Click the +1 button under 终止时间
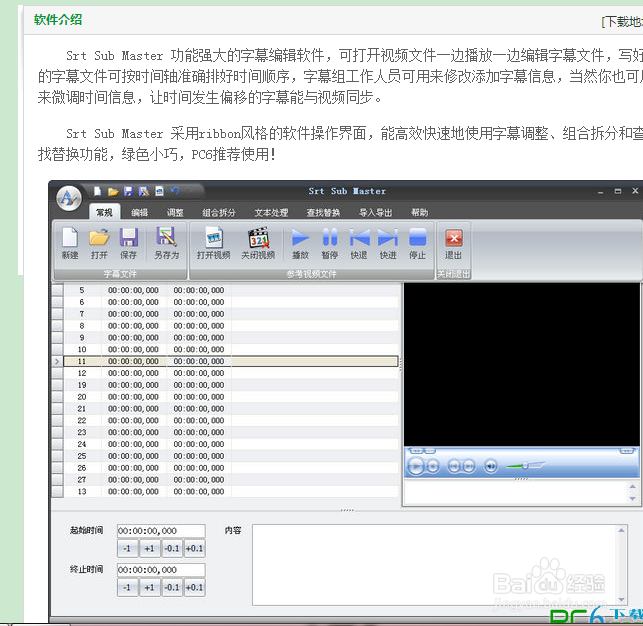This screenshot has height=626, width=643. [149, 587]
